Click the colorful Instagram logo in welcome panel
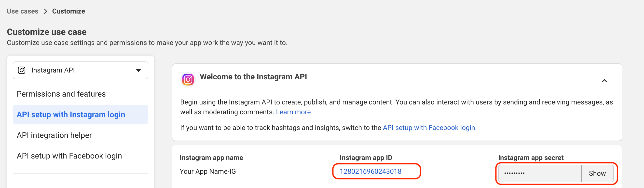The image size is (644, 188). click(188, 80)
